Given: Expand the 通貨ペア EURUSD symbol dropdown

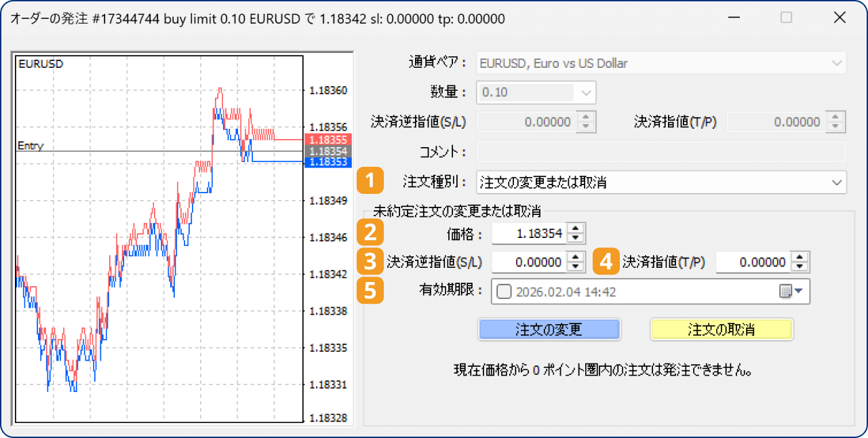Looking at the screenshot, I should (835, 64).
